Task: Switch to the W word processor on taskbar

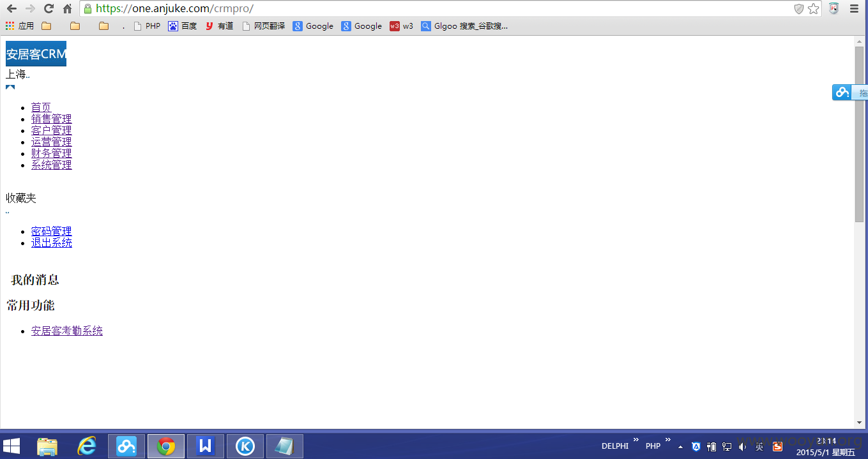Action: click(206, 446)
